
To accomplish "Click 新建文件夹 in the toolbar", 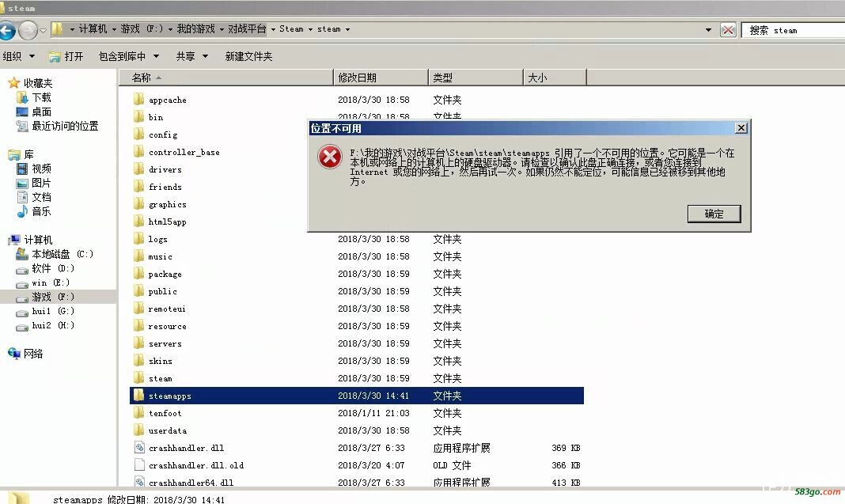I will pyautogui.click(x=248, y=56).
